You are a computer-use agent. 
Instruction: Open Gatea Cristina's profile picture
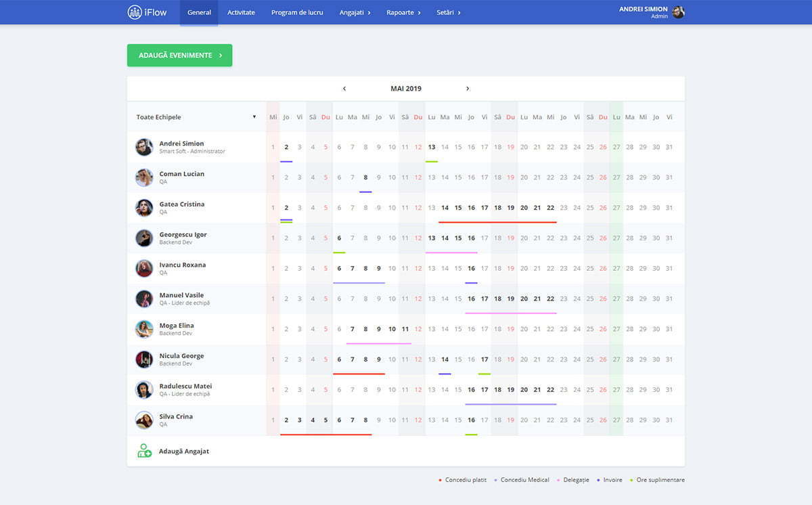pos(144,208)
